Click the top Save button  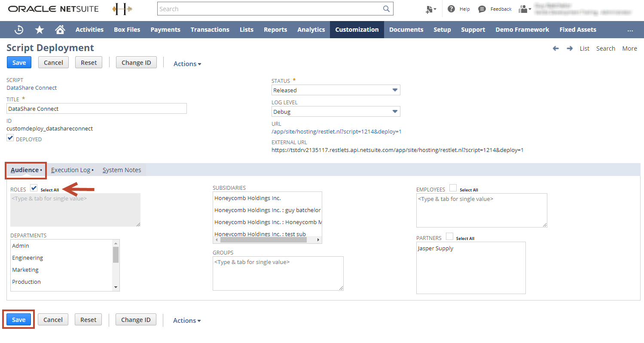(19, 62)
